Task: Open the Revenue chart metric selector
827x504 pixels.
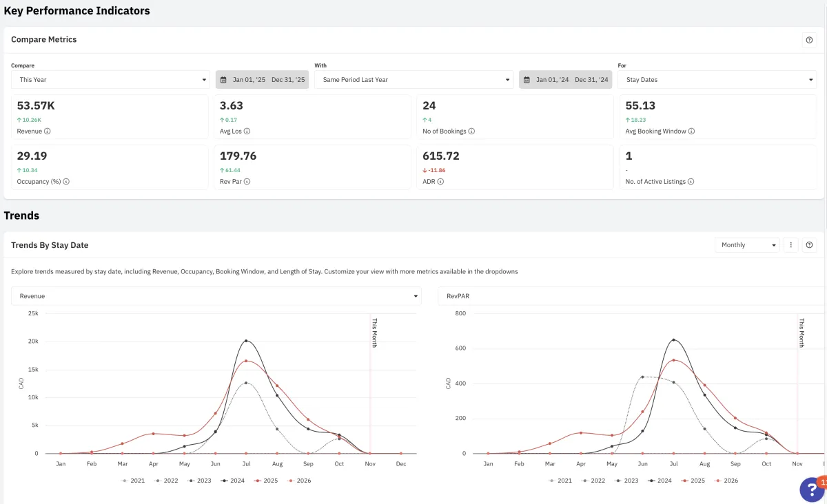Action: (x=216, y=296)
